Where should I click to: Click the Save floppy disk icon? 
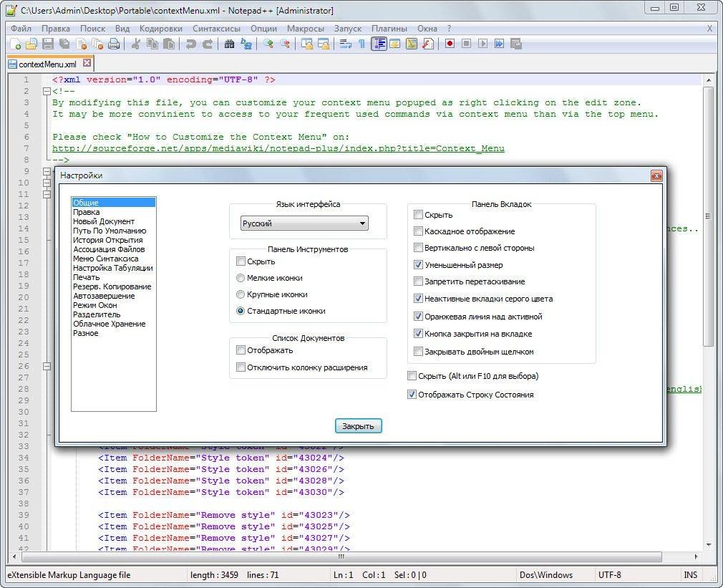click(48, 44)
